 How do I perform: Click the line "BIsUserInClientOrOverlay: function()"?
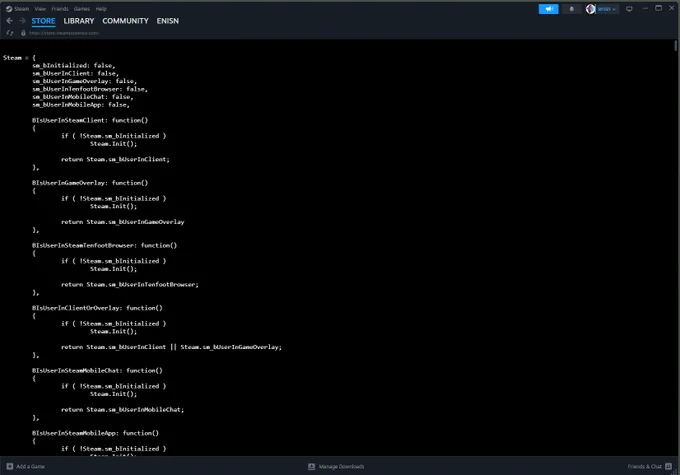point(97,308)
